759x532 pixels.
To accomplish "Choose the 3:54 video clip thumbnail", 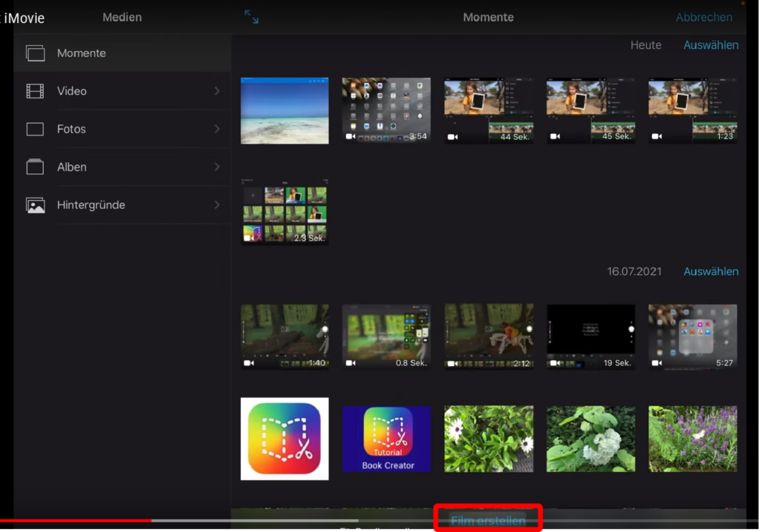I will coord(386,110).
